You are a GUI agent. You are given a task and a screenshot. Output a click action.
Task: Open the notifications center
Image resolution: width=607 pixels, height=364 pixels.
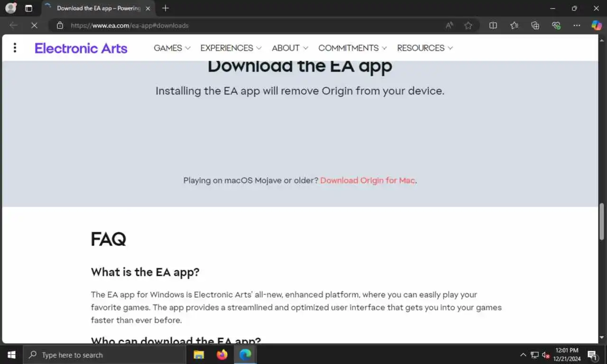coord(592,355)
